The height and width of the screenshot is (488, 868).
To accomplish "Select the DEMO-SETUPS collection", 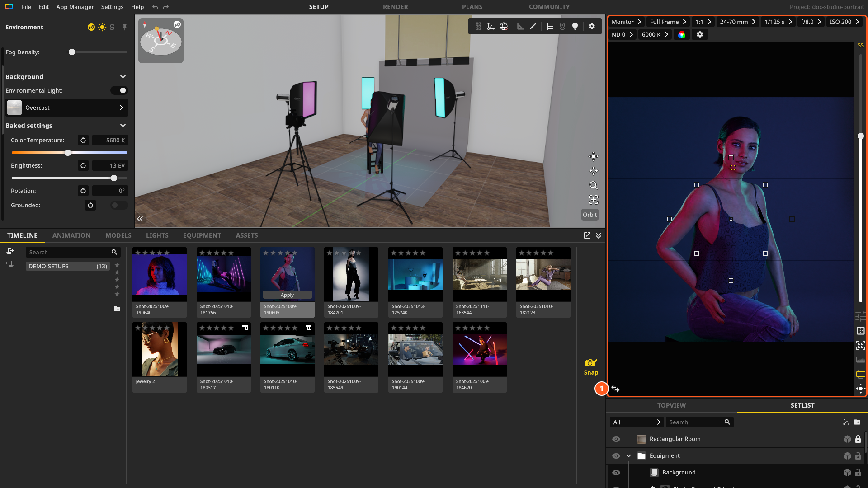I will [x=68, y=267].
